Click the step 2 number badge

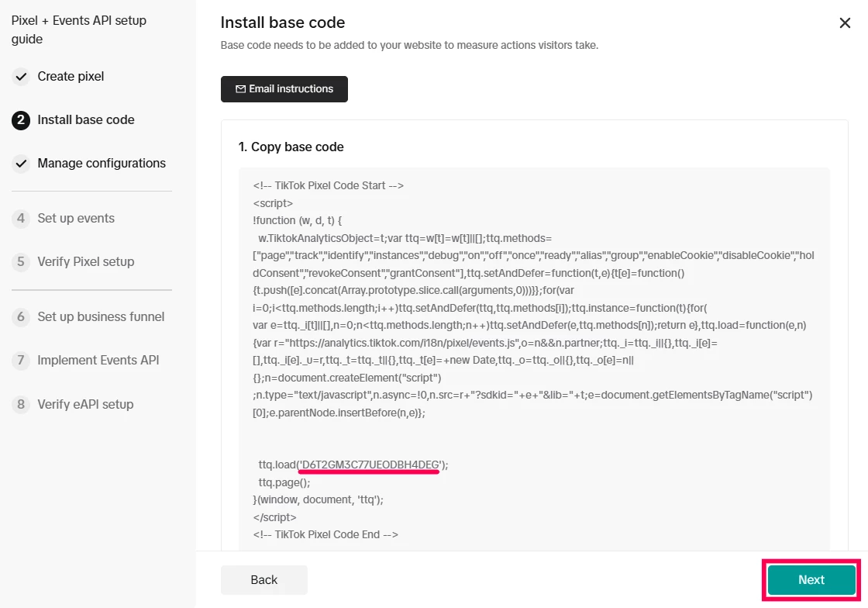click(21, 120)
